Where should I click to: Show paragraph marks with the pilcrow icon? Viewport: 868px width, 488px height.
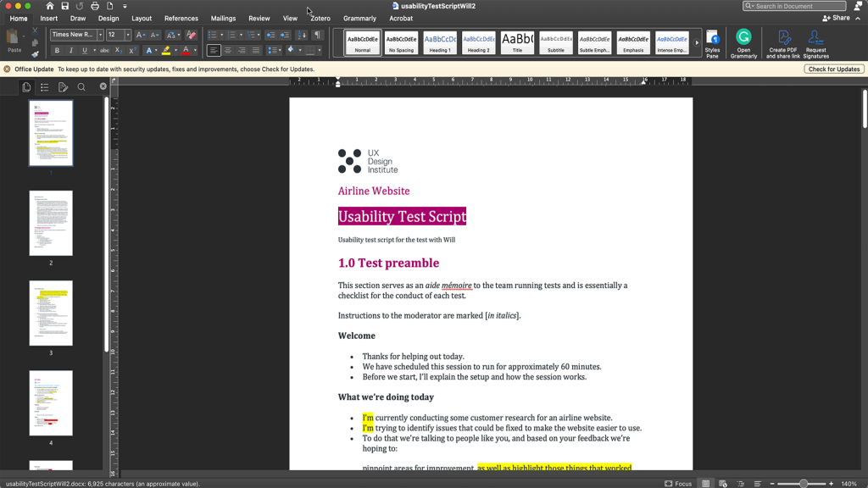click(x=318, y=34)
